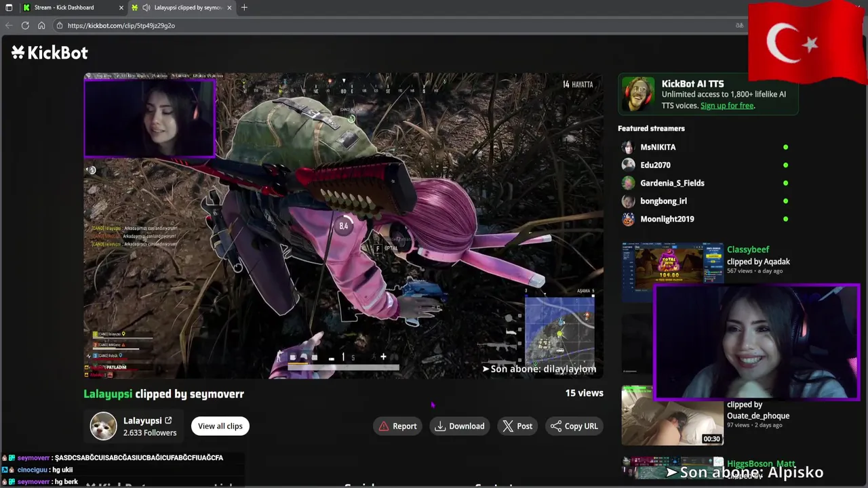View site info lock icon
The height and width of the screenshot is (488, 868).
coord(60,26)
